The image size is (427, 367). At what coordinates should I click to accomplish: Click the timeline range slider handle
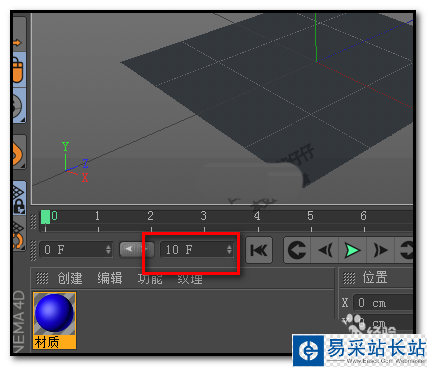click(137, 249)
